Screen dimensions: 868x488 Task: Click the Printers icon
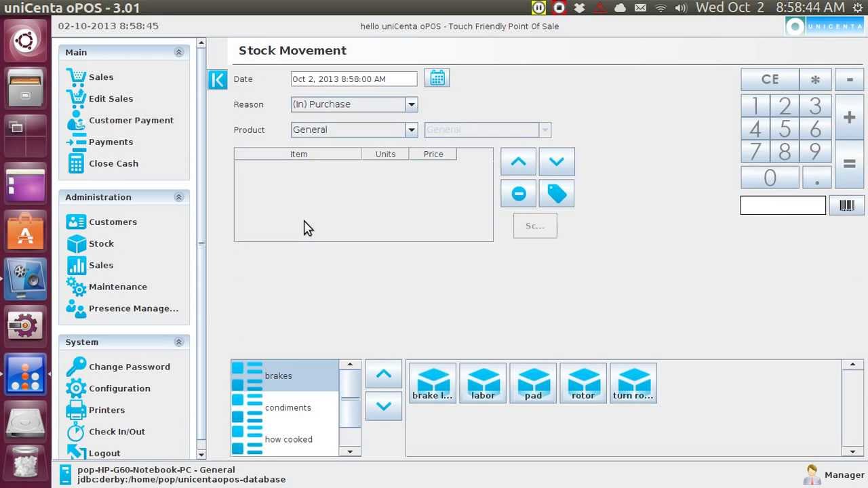coord(77,411)
